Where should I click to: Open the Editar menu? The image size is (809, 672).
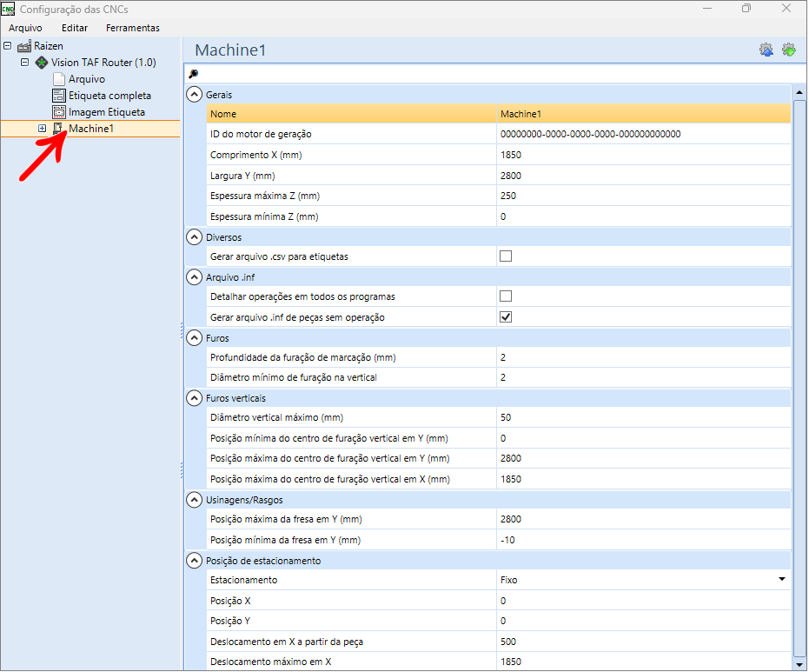(x=75, y=28)
